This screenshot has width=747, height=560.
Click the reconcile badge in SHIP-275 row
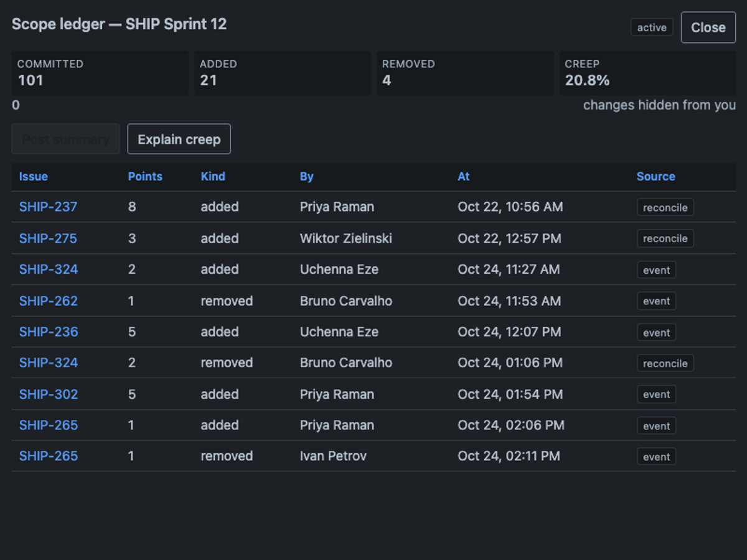[665, 238]
